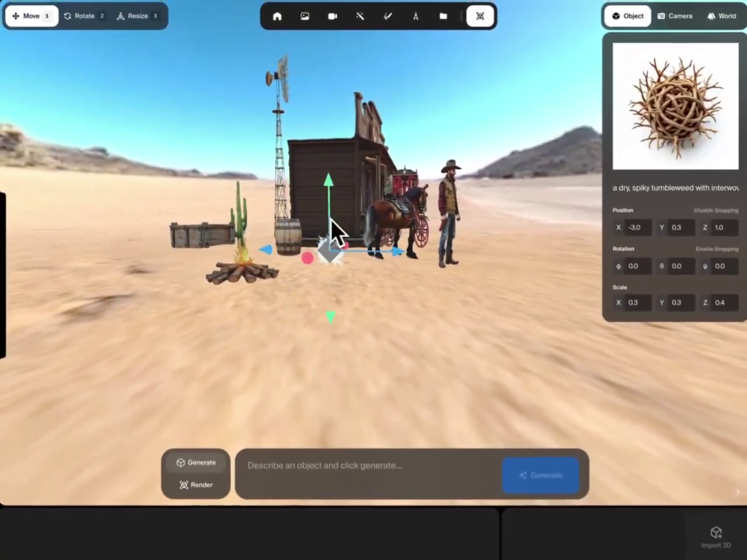Select the video camera icon
Screen dimensions: 747x560
pyautogui.click(x=333, y=16)
